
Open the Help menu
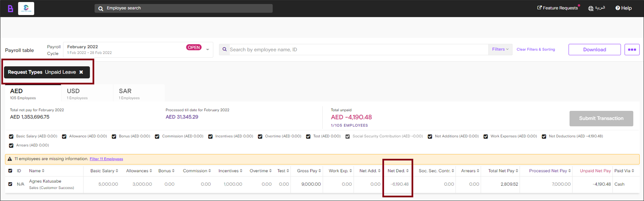tap(623, 8)
